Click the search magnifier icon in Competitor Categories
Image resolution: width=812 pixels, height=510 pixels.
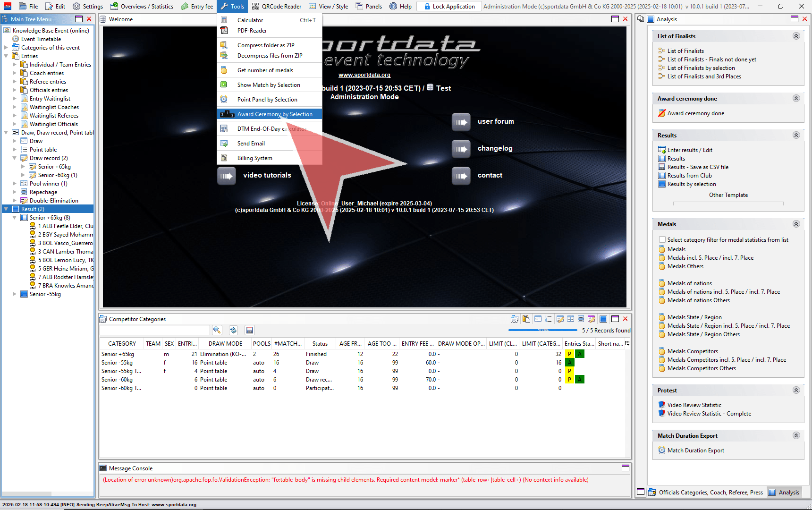[x=217, y=330]
